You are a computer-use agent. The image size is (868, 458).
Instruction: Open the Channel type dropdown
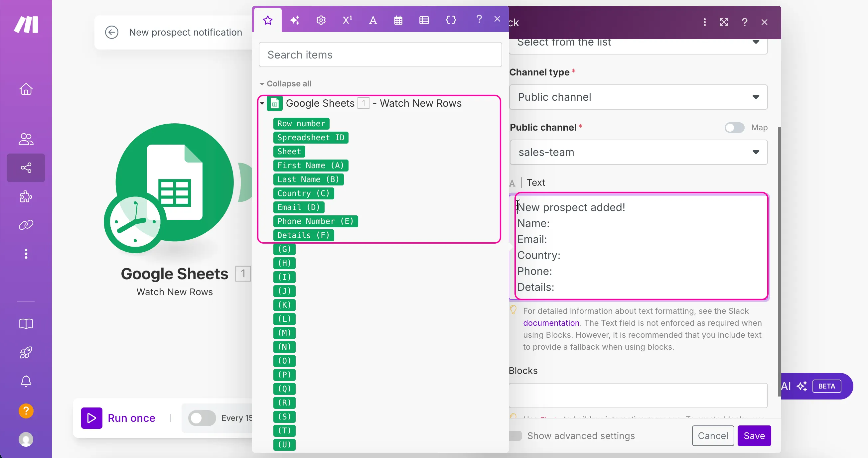tap(638, 97)
